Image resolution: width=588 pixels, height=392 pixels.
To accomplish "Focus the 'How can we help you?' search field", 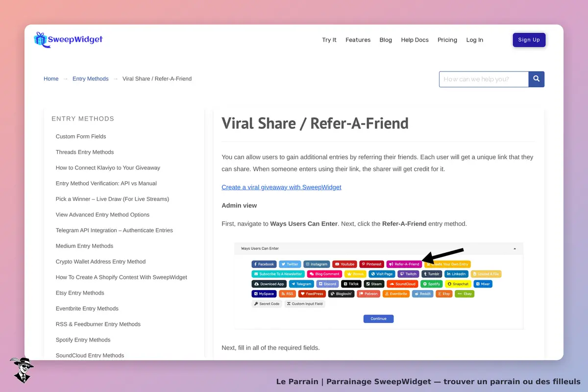I will 484,79.
